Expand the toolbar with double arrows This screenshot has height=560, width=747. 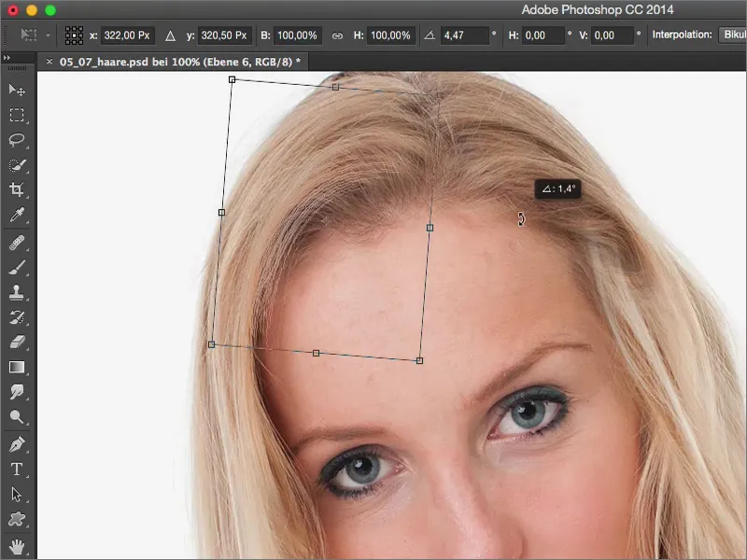click(7, 58)
